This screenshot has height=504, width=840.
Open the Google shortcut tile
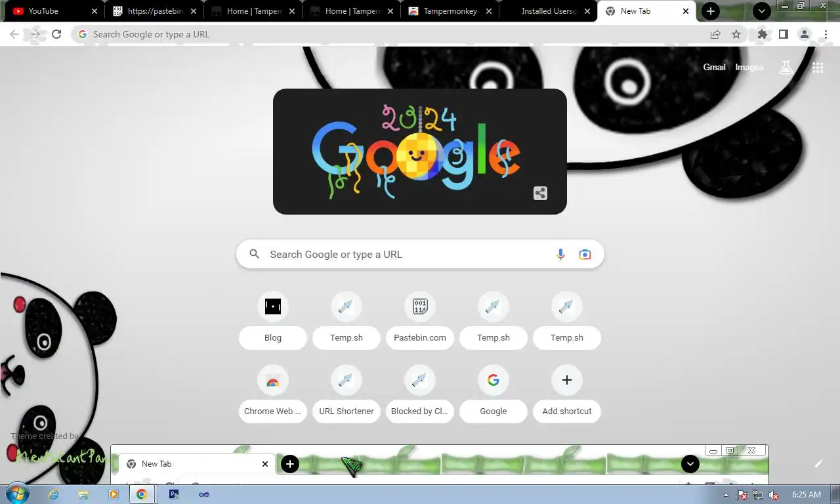coord(493,394)
